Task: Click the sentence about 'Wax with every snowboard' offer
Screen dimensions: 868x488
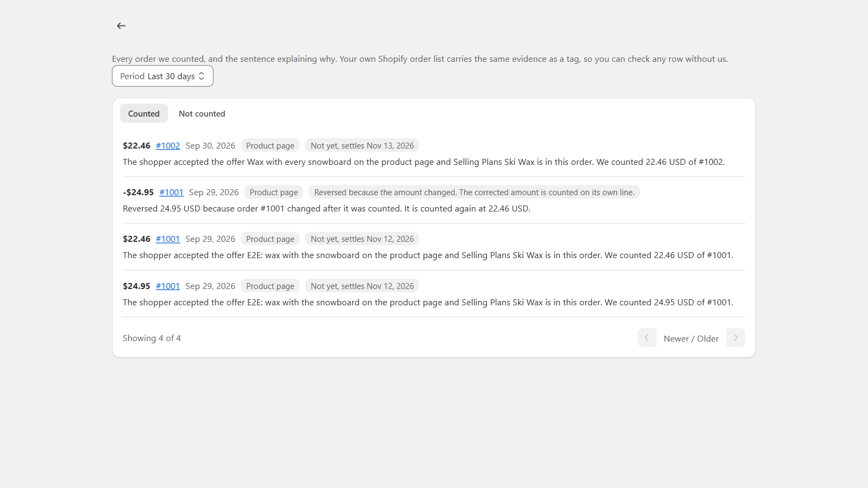Action: pyautogui.click(x=424, y=162)
